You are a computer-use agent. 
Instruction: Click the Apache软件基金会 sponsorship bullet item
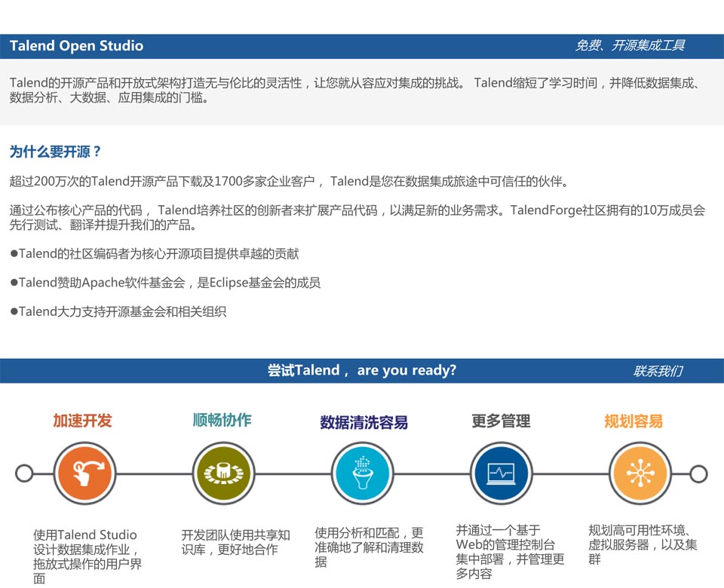(166, 283)
